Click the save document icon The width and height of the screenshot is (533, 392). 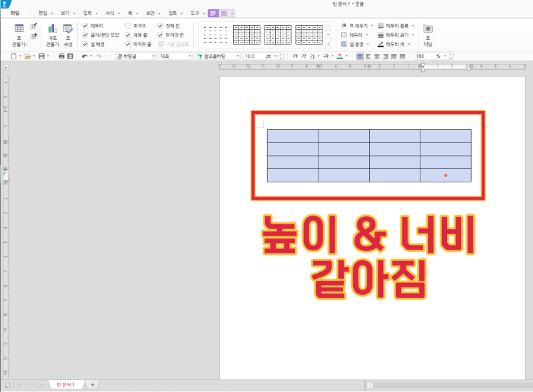click(x=41, y=57)
